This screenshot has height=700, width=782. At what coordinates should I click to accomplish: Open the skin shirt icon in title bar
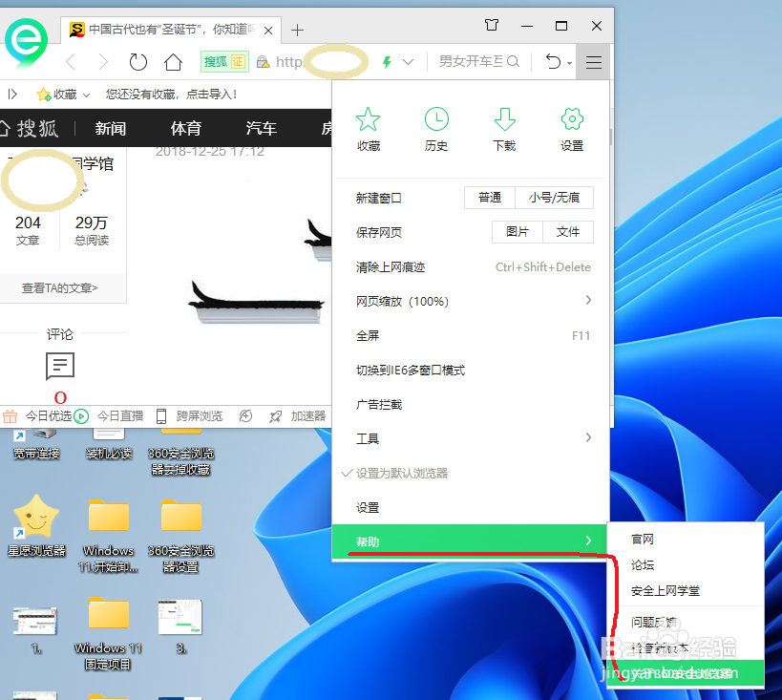coord(492,25)
